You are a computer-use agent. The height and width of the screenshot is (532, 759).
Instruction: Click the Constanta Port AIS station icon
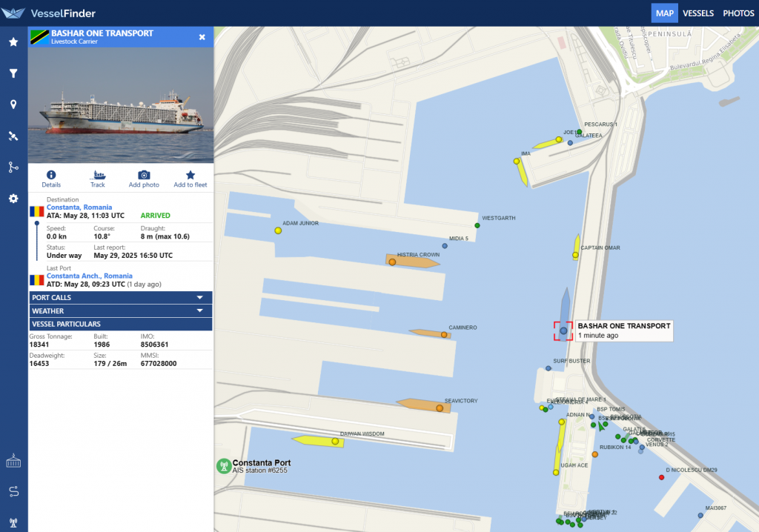[224, 466]
